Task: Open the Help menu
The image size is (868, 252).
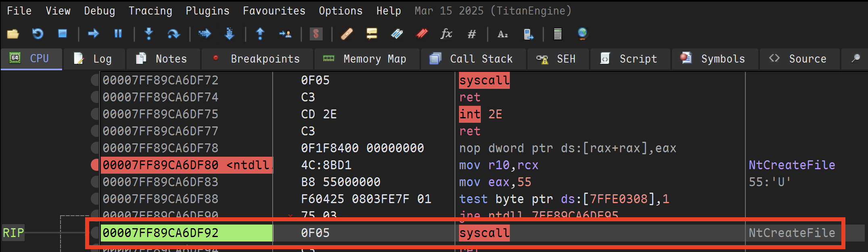Action: [x=389, y=11]
